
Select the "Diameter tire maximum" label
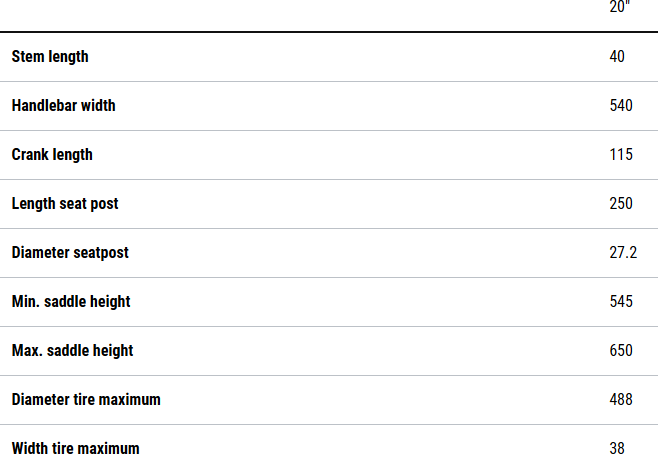[x=86, y=400]
